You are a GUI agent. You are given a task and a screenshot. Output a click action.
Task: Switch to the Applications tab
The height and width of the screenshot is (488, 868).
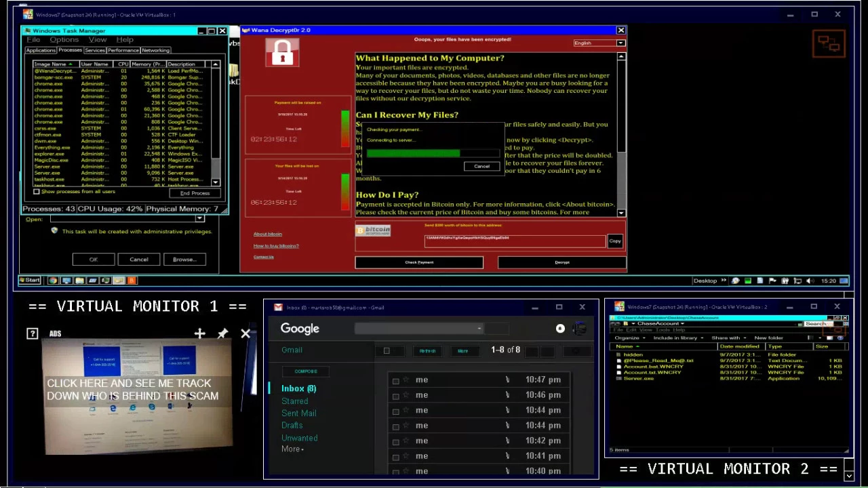point(41,50)
